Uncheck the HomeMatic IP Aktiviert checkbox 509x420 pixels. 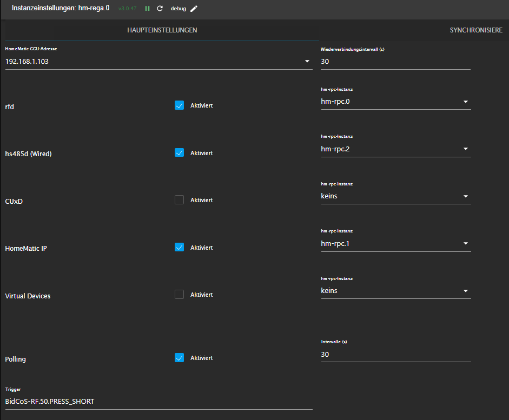point(179,247)
